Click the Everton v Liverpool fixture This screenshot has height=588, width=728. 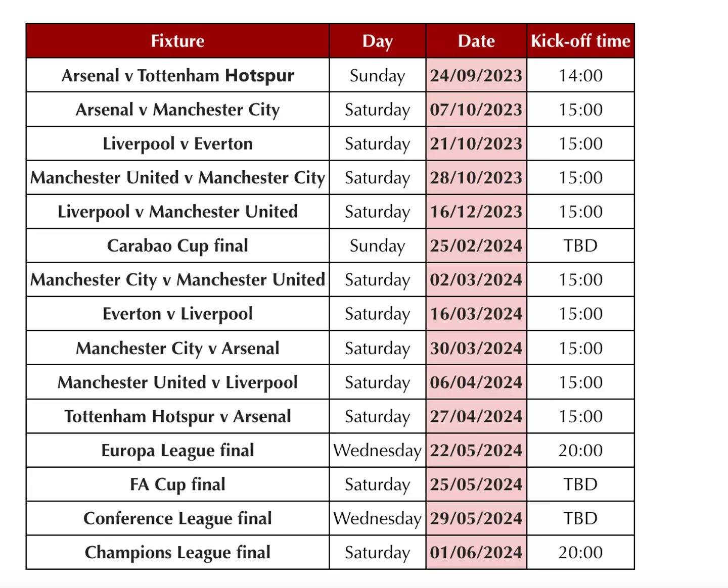(177, 314)
